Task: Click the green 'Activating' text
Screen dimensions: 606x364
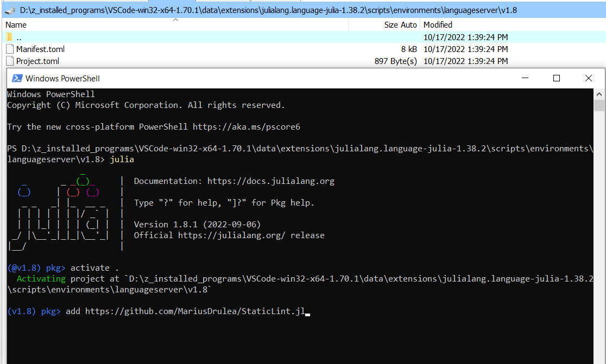Action: click(41, 279)
